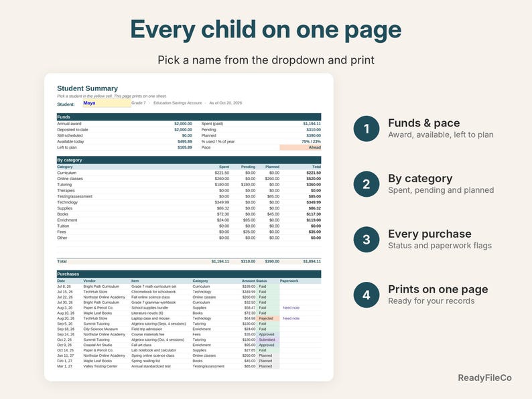Select the As of Oct 20, 2026 date text
Screen dimensions: 532x399
pyautogui.click(x=226, y=103)
